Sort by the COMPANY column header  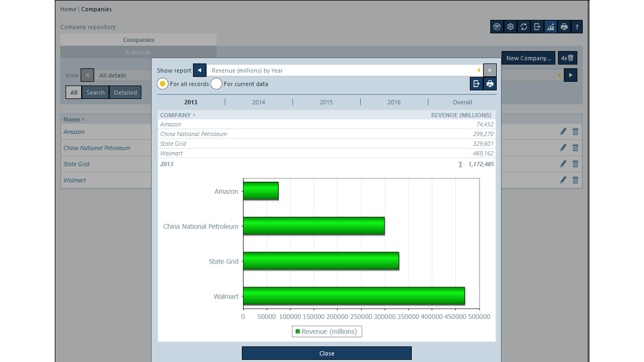[176, 115]
